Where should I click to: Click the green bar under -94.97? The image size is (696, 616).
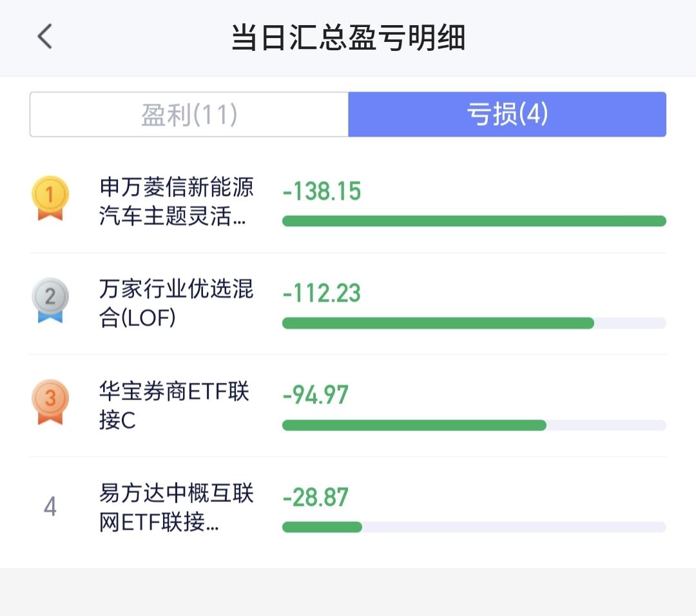tap(414, 425)
